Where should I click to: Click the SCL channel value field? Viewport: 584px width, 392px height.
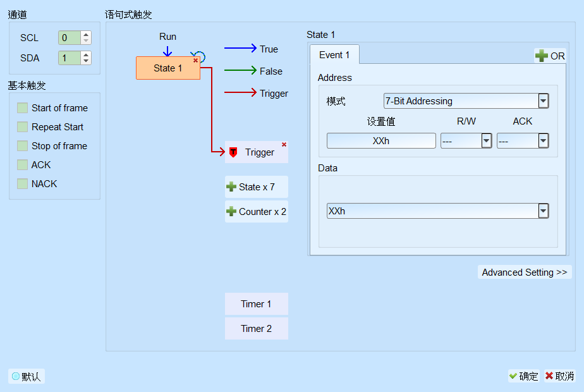pyautogui.click(x=70, y=38)
